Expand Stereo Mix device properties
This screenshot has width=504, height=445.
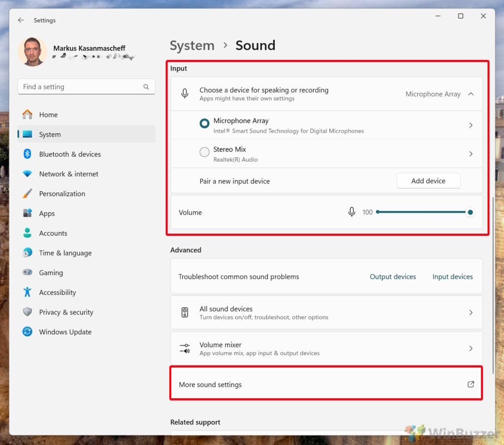pyautogui.click(x=471, y=153)
